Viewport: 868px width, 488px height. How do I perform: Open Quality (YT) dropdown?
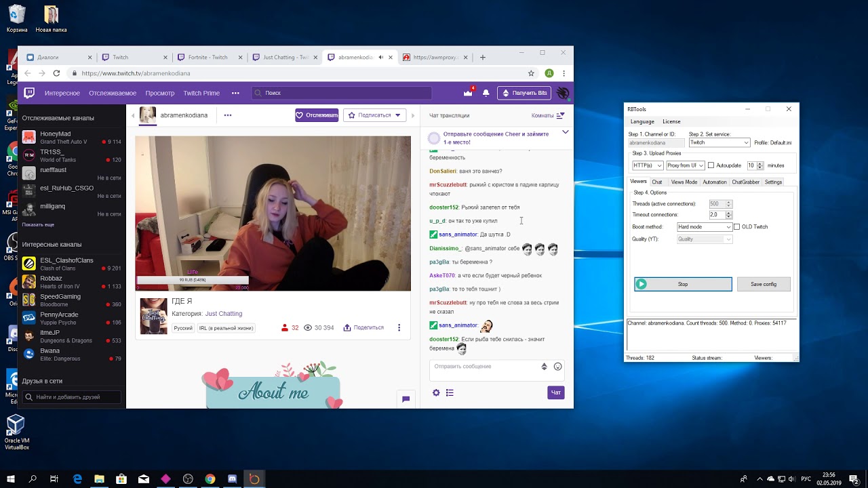pos(705,239)
